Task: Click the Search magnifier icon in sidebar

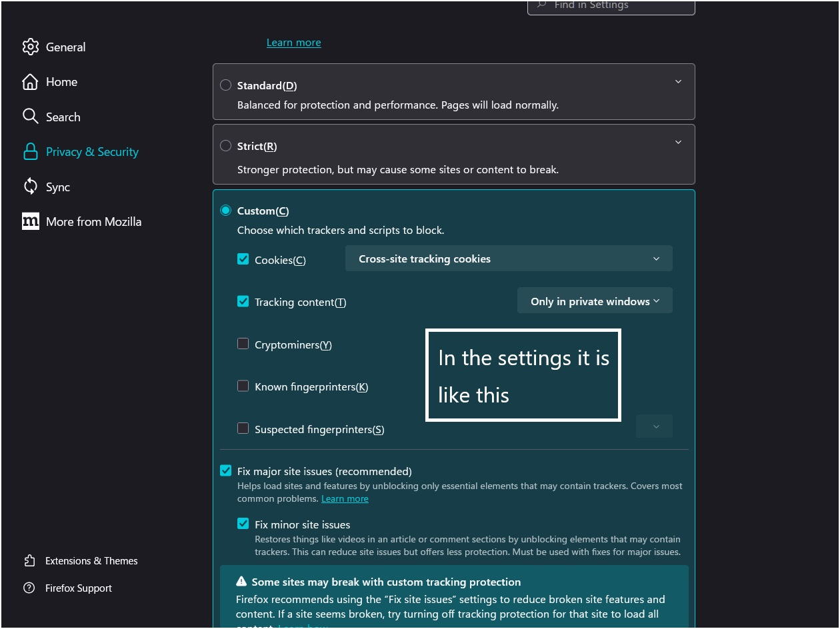Action: (x=31, y=117)
